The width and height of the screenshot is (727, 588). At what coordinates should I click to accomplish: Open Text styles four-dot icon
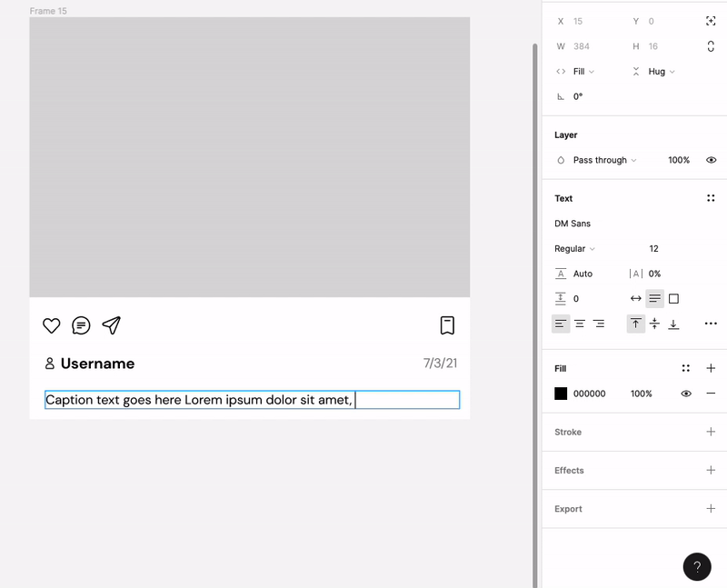711,198
